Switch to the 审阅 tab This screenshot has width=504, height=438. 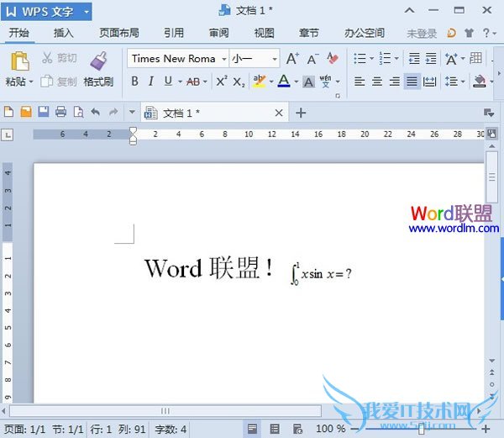pyautogui.click(x=219, y=33)
